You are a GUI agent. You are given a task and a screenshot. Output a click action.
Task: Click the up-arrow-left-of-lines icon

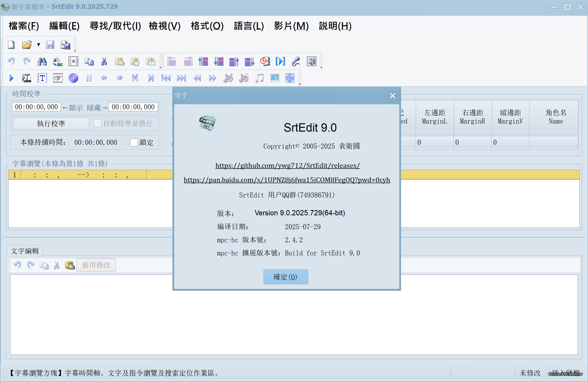[x=203, y=61]
